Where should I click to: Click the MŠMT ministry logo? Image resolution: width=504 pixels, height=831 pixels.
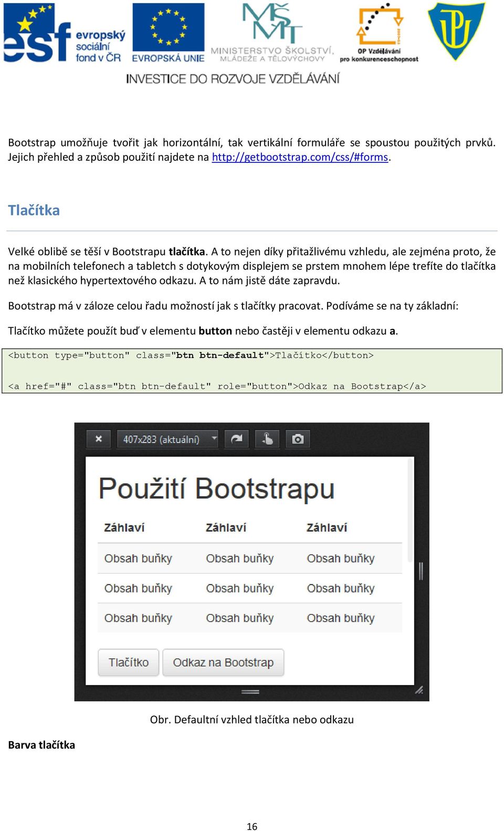coord(272,33)
